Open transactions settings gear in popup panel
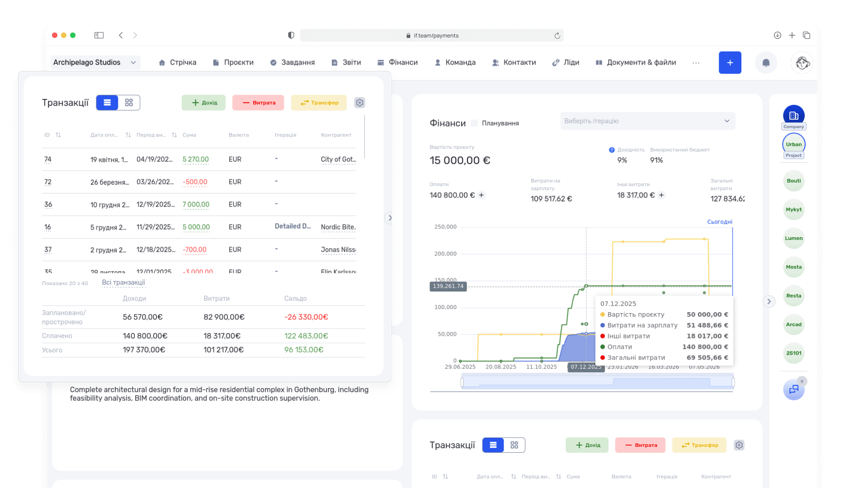Screen dimensions: 868x488 pos(359,103)
